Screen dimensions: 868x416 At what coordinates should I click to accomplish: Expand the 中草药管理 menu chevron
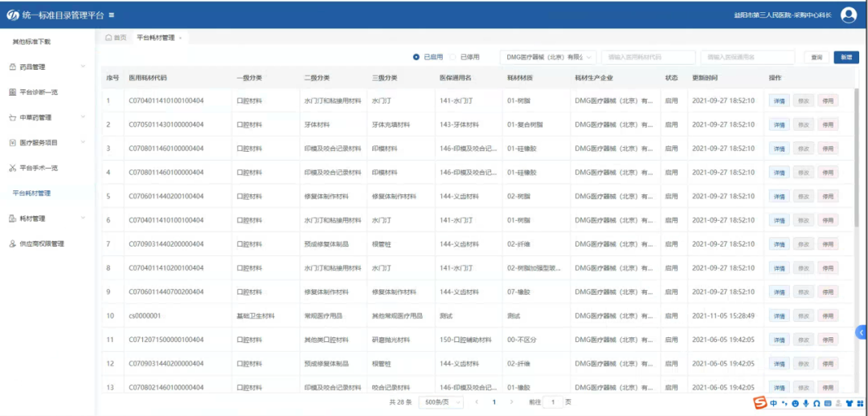point(83,117)
